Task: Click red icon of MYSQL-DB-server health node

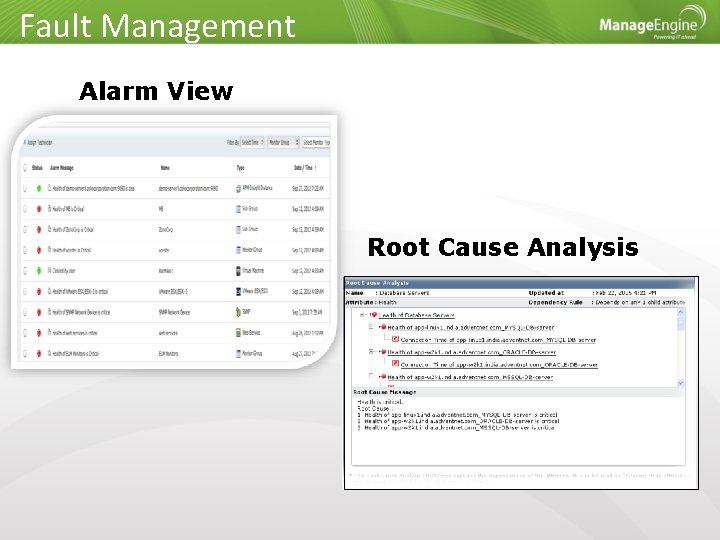Action: (383, 327)
